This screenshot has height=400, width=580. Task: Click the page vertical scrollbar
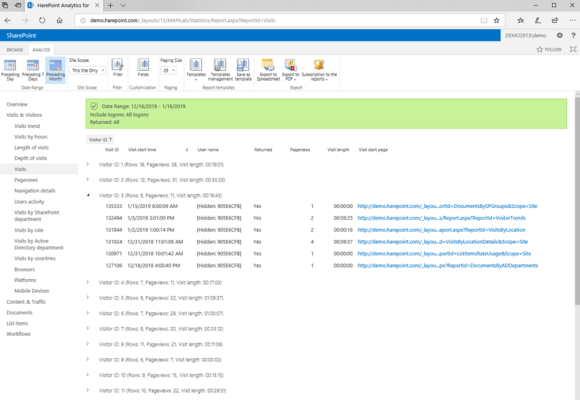click(x=577, y=200)
